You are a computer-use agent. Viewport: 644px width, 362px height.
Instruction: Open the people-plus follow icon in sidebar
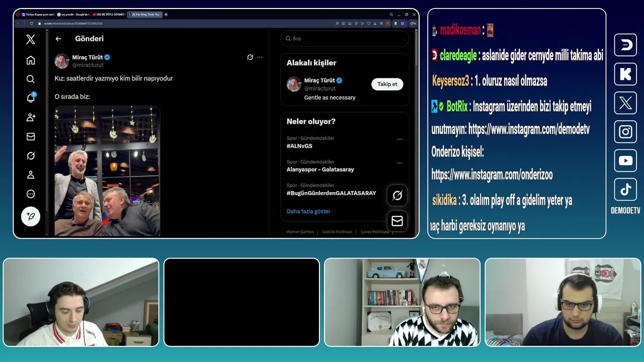click(31, 117)
